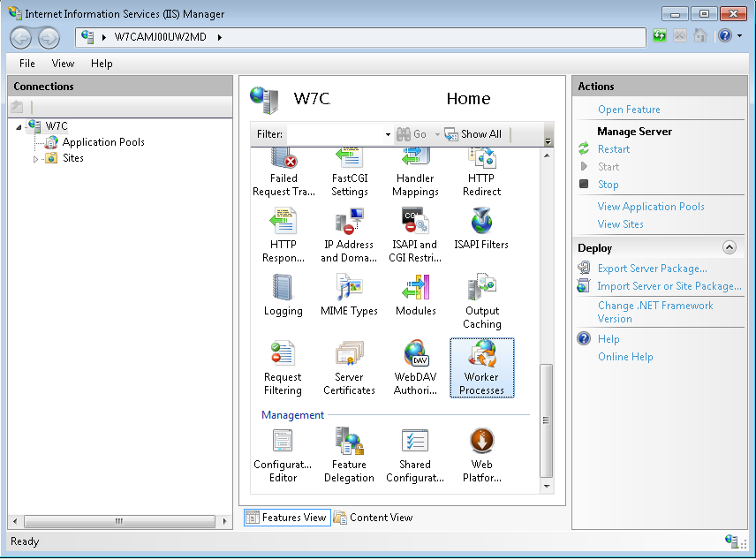Click Connections pane scroll right arrow
The image size is (756, 560).
point(224,521)
